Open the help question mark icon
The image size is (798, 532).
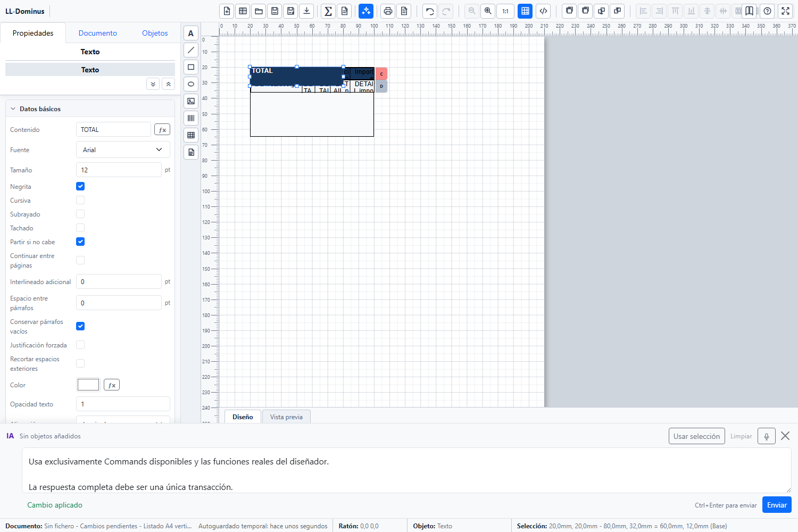point(767,11)
